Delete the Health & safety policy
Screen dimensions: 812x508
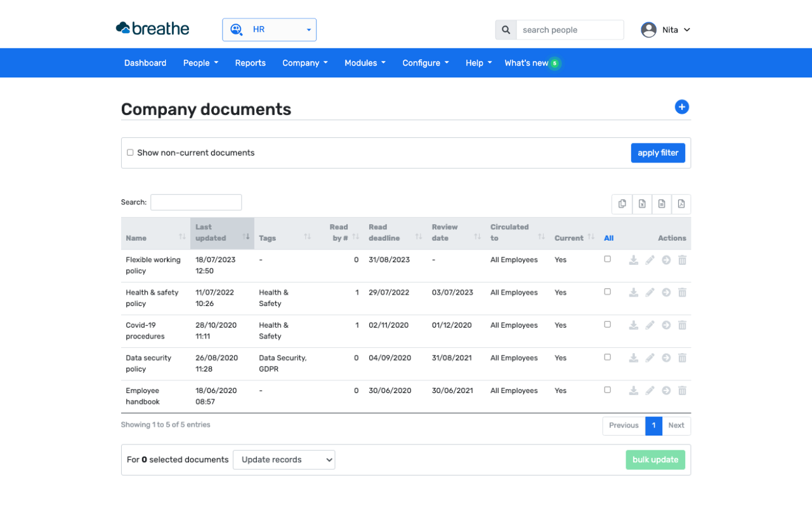pyautogui.click(x=683, y=293)
